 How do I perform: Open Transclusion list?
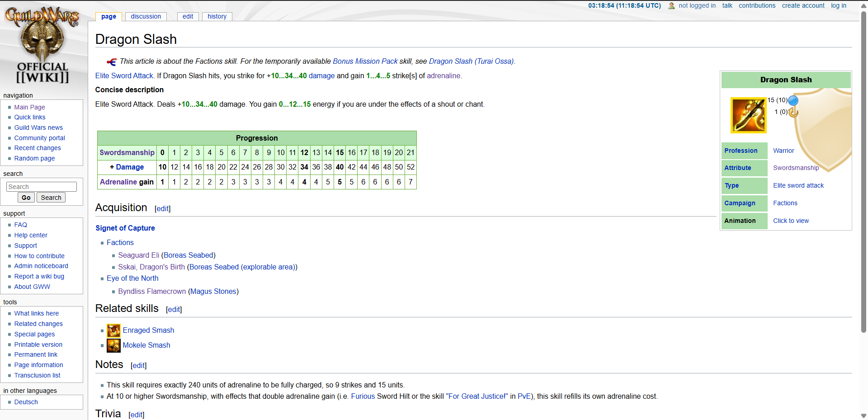(x=37, y=375)
